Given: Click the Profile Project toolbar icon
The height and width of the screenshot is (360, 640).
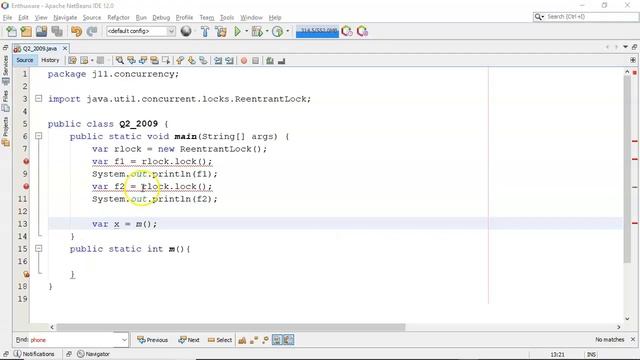Looking at the screenshot, I should point(278,31).
